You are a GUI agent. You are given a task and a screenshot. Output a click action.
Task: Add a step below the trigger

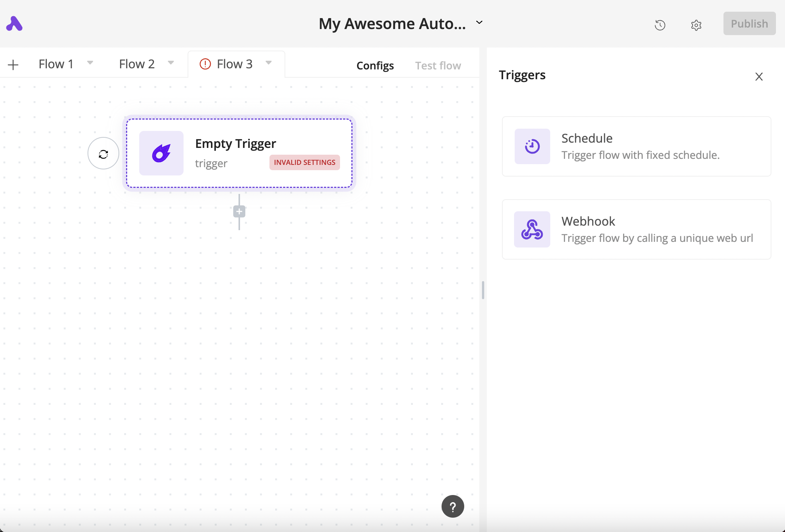click(x=239, y=212)
